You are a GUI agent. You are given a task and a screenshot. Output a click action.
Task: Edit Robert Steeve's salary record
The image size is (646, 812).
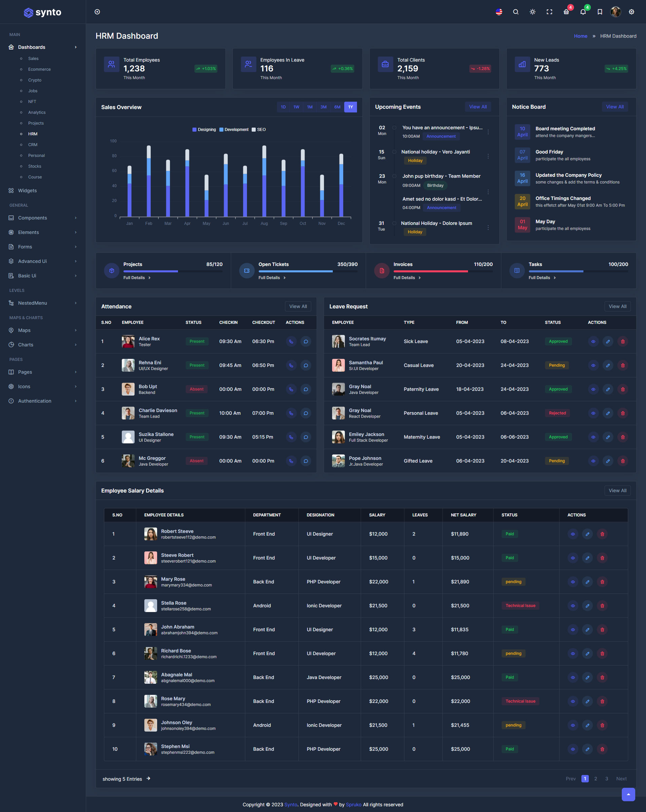coord(587,534)
